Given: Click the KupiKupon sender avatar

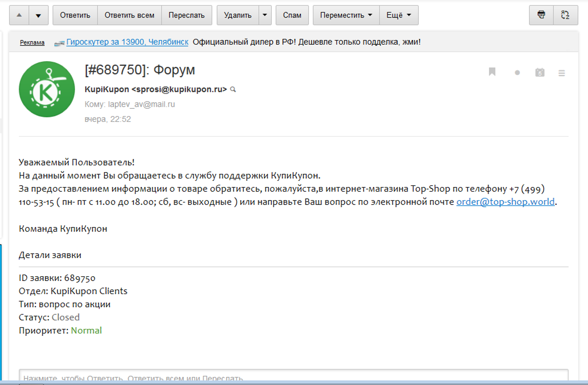Looking at the screenshot, I should coord(47,89).
